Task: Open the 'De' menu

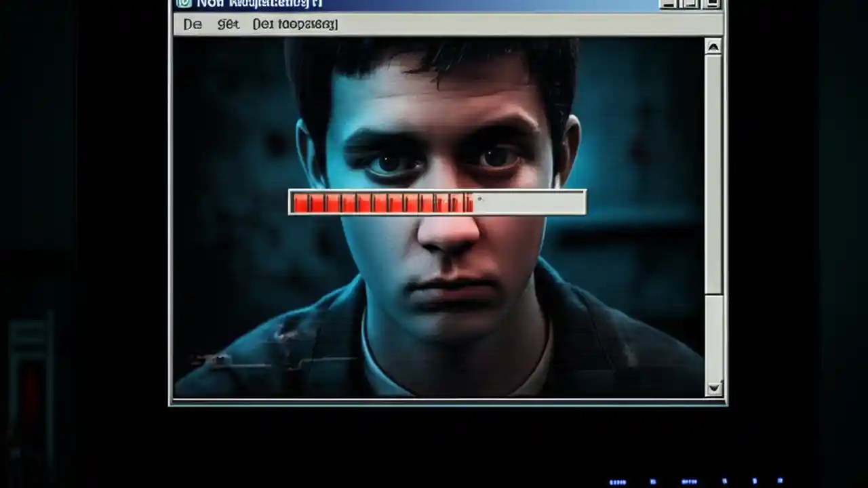Action: tap(192, 24)
